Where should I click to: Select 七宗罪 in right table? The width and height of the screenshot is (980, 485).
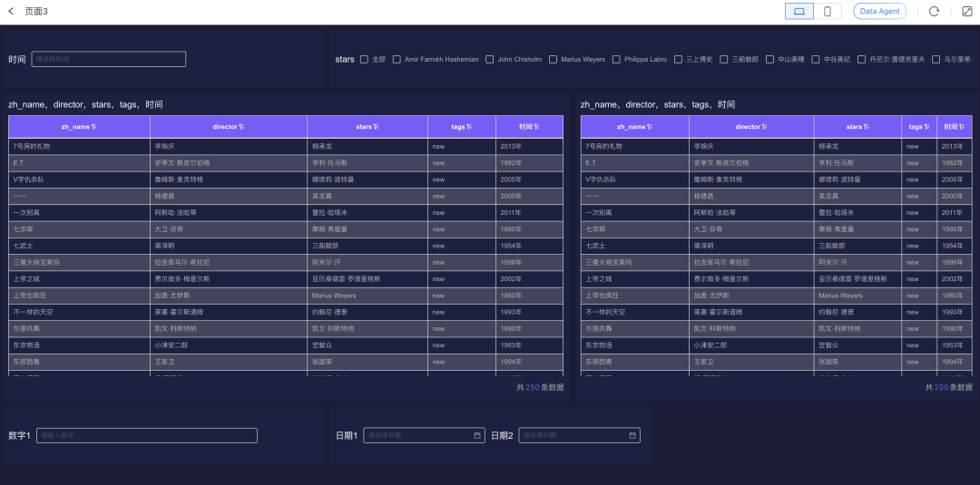click(x=595, y=229)
